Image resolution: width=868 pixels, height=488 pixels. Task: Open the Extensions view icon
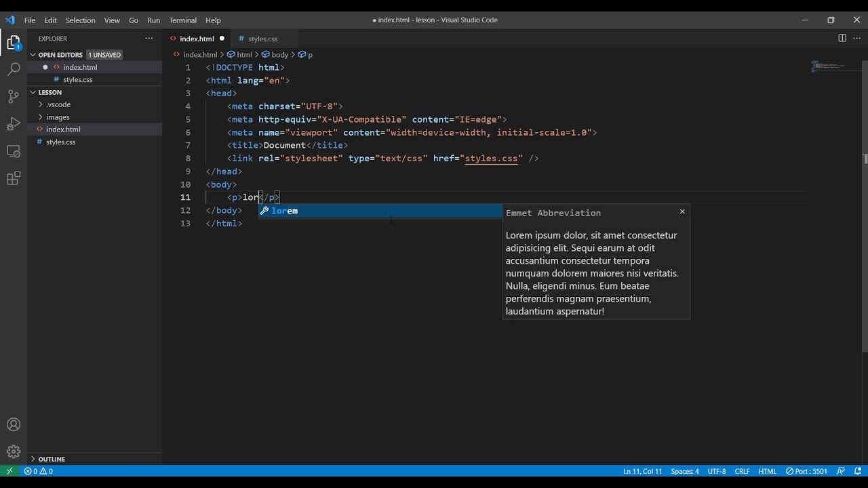point(14,178)
